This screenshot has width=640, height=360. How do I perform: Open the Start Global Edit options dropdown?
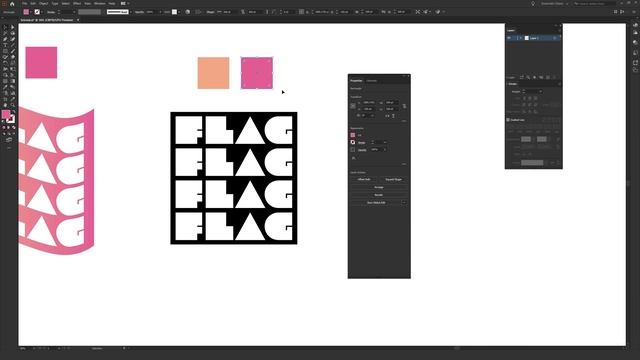(404, 202)
